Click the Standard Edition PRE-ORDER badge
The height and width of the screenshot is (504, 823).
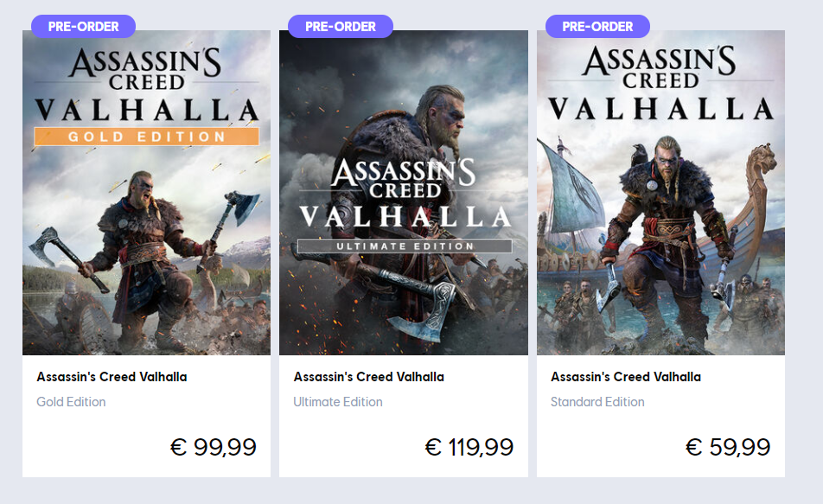[597, 26]
